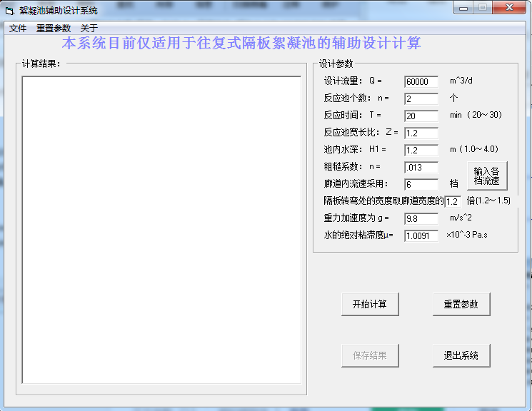Viewport: 532px width, 411px height.
Task: Click the 池内水深 H1 input field
Action: (421, 151)
